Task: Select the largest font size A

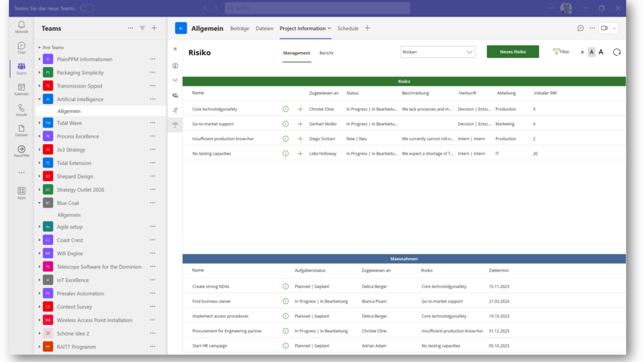Action: point(601,52)
